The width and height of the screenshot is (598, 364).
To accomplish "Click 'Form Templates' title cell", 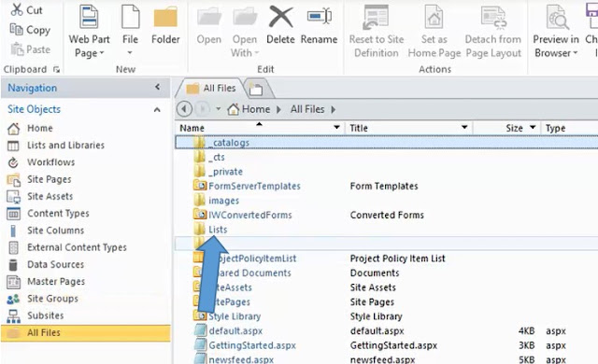I will click(384, 186).
